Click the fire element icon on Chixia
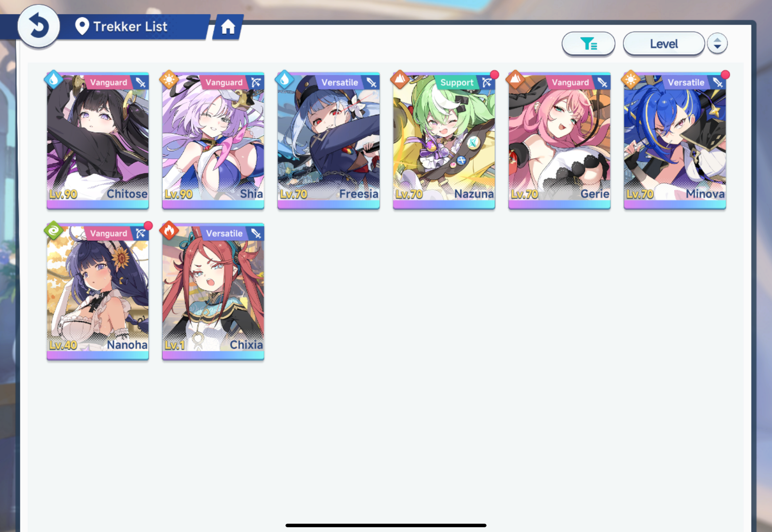This screenshot has width=772, height=532. point(169,231)
